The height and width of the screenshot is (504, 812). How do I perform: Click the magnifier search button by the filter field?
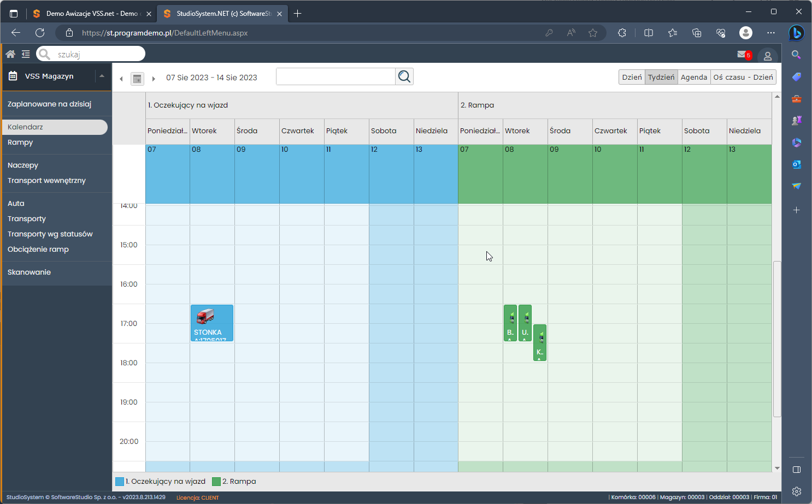(x=404, y=77)
